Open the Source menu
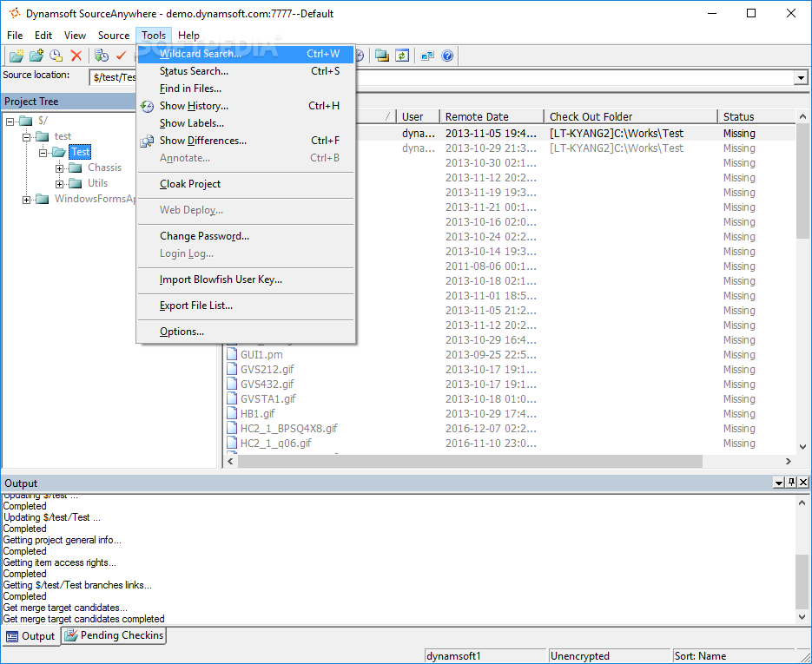The image size is (812, 664). 114,36
